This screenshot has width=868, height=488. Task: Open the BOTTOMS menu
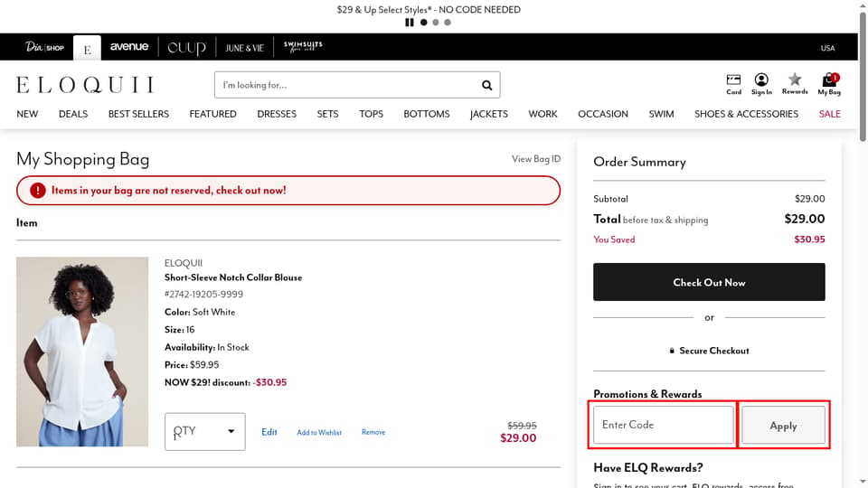coord(426,114)
